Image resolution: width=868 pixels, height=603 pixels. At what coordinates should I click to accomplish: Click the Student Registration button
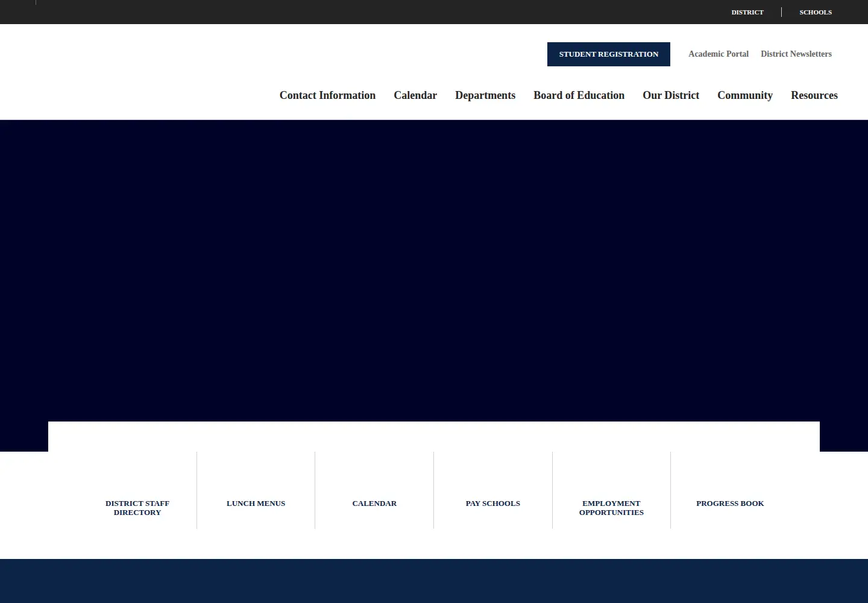(x=609, y=54)
